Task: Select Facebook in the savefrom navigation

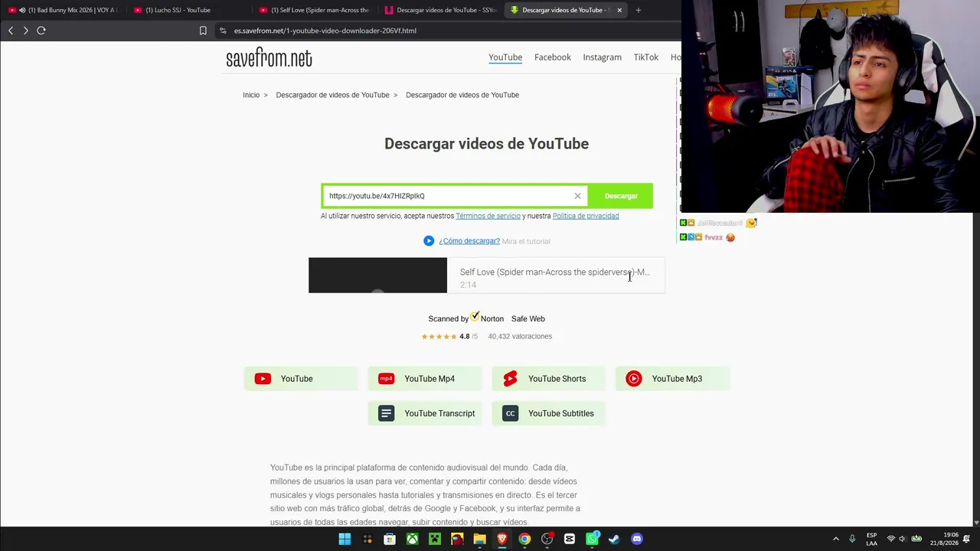Action: (553, 57)
